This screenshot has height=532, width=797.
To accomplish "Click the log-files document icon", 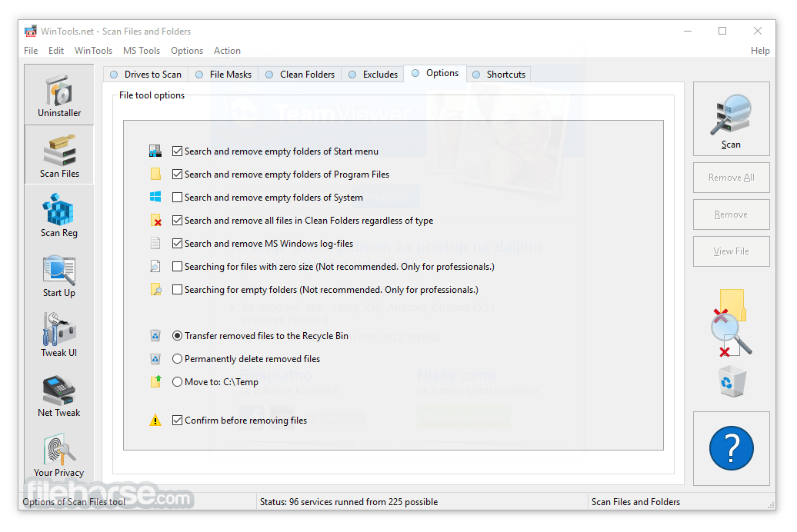I will click(155, 244).
